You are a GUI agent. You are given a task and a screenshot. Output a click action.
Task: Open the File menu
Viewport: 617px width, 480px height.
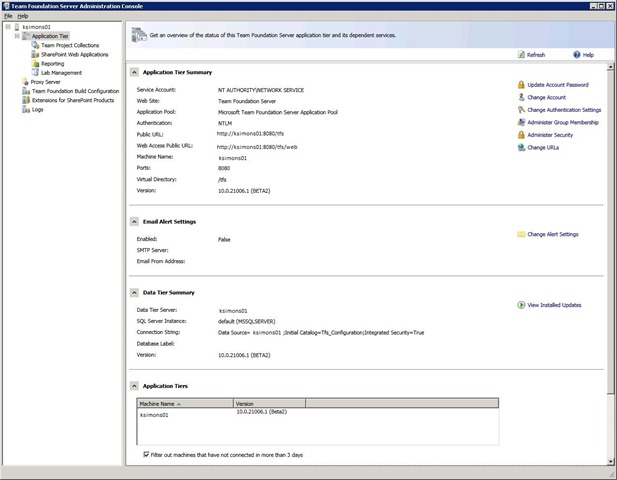point(8,16)
